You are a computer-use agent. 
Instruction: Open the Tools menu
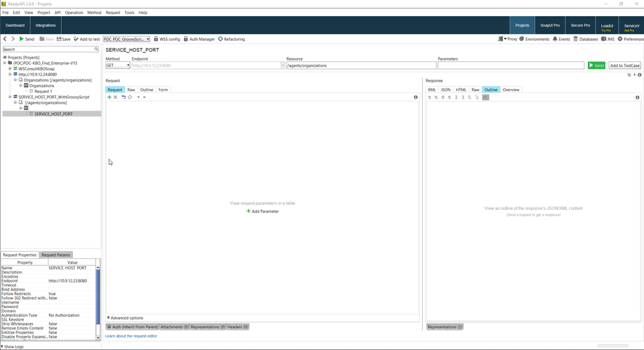129,13
